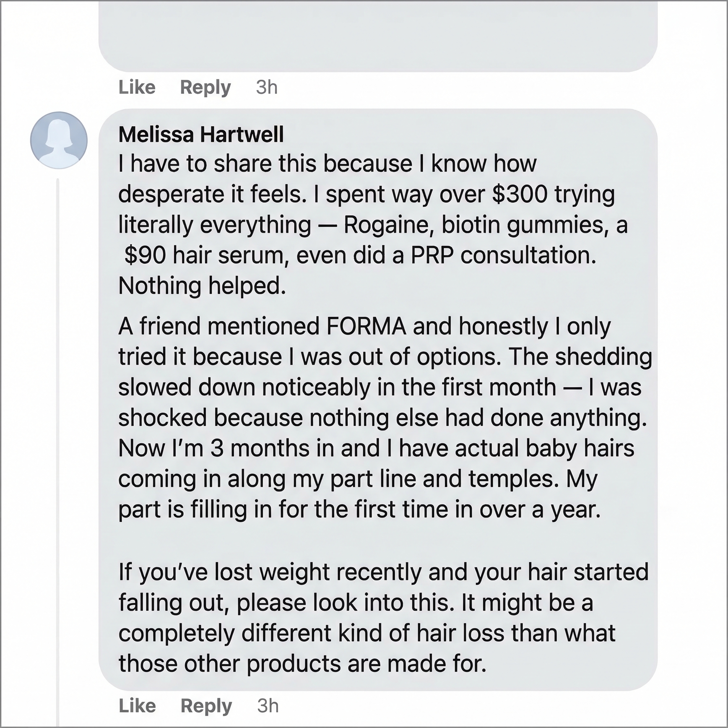Viewport: 728px width, 728px height.
Task: Reply to the top comment
Action: (x=205, y=87)
